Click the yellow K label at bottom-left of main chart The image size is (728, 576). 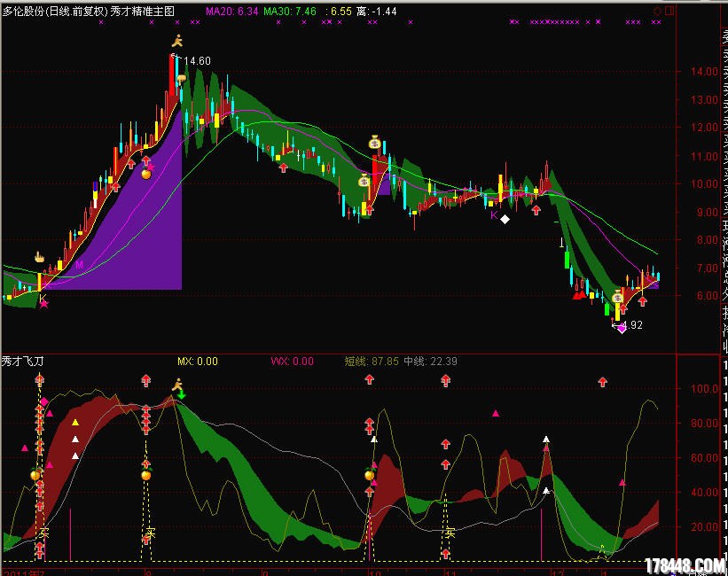coord(43,298)
